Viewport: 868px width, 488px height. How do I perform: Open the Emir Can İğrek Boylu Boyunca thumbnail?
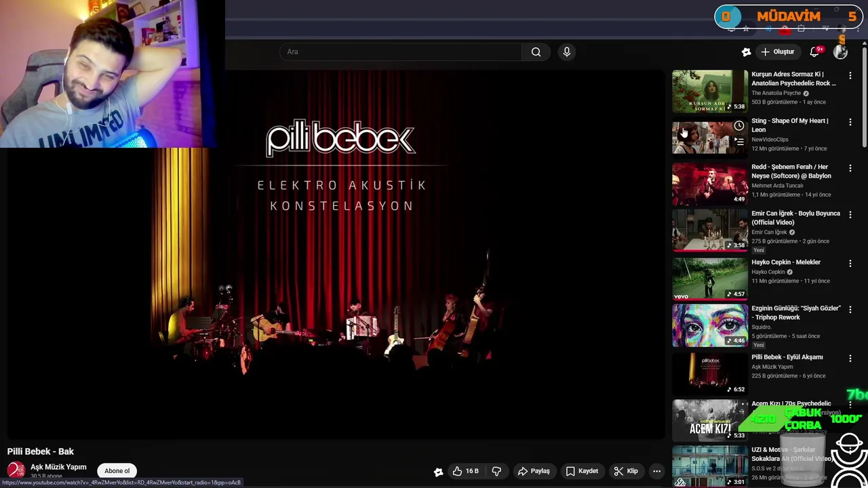[709, 230]
